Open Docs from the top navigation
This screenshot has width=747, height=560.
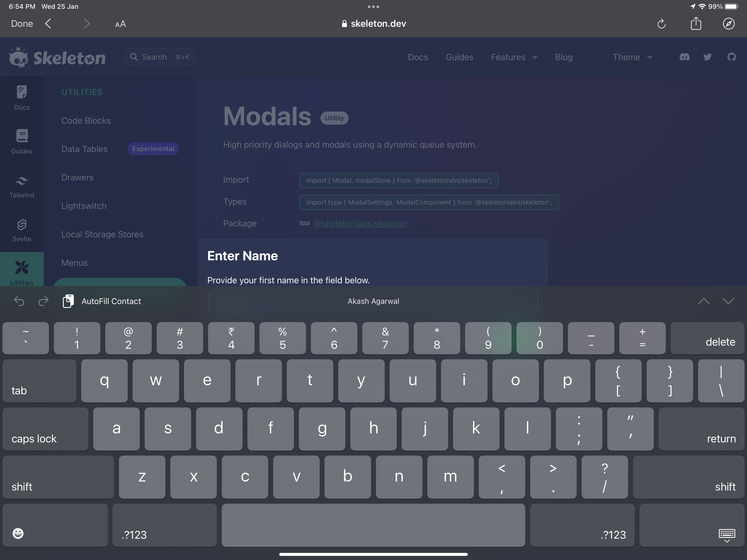click(418, 57)
